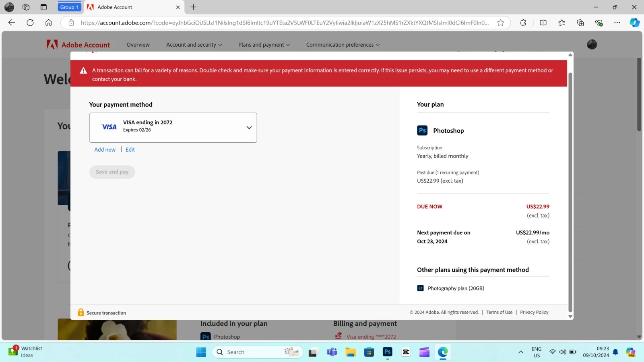Viewport: 644px width, 362px height.
Task: Open the Windows Start menu
Action: (201, 352)
